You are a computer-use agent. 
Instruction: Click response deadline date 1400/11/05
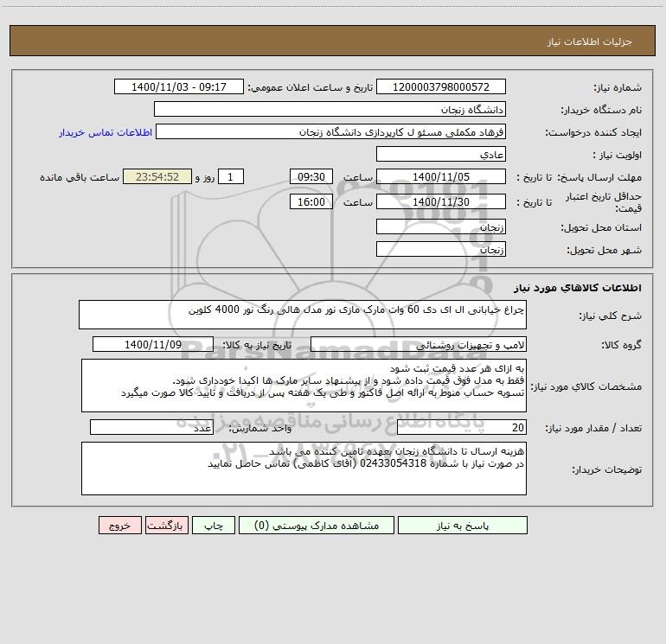441,176
